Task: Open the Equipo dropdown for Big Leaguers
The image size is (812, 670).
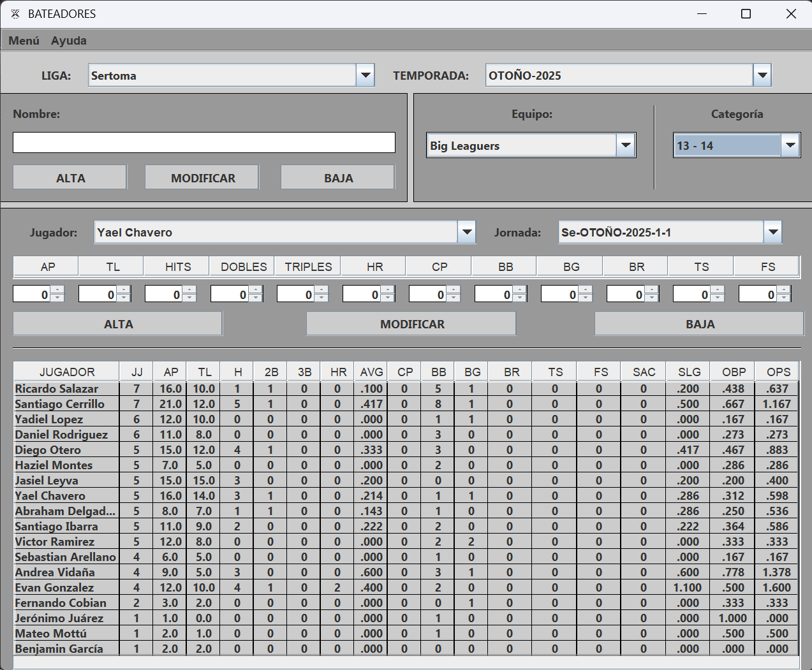Action: [x=626, y=145]
